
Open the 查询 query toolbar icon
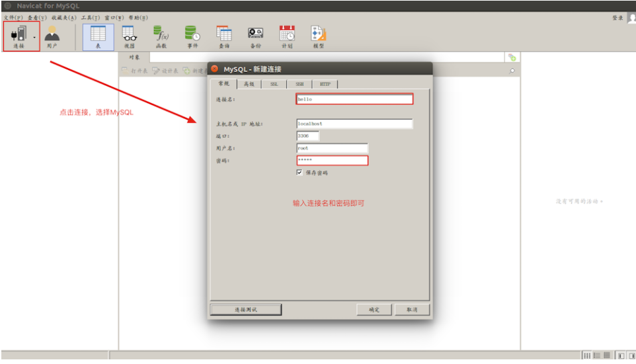click(x=224, y=36)
